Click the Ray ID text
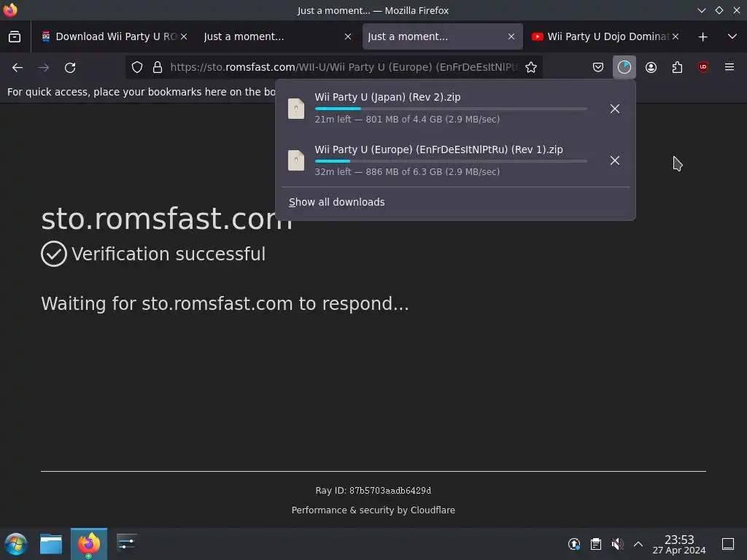This screenshot has height=560, width=747. pyautogui.click(x=373, y=491)
